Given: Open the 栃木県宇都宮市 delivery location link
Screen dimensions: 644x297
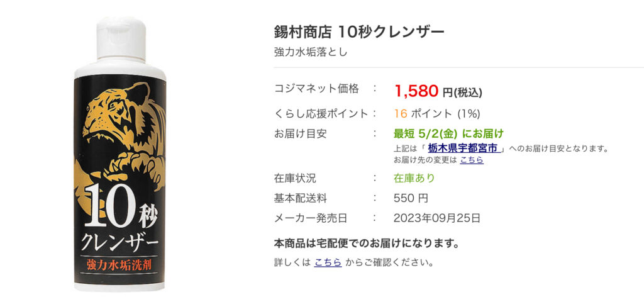Looking at the screenshot, I should [462, 148].
